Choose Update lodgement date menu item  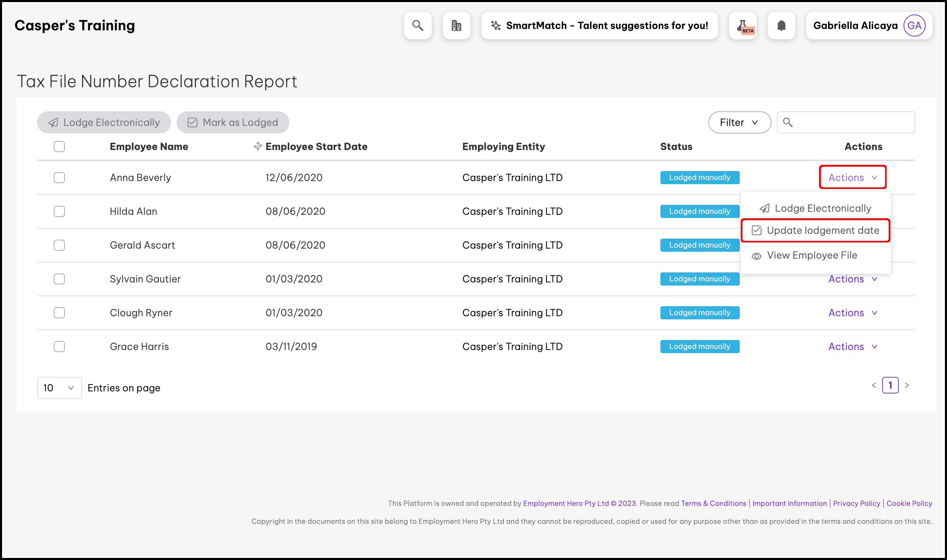click(815, 231)
